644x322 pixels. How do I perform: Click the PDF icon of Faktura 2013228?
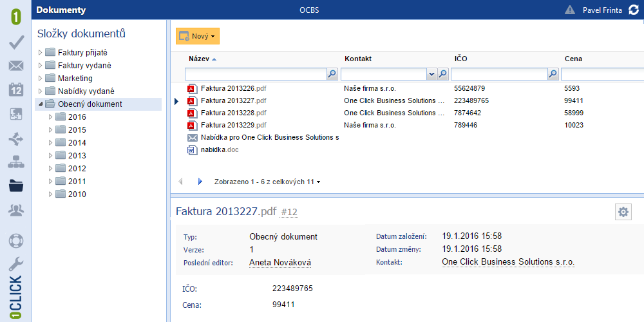click(192, 113)
